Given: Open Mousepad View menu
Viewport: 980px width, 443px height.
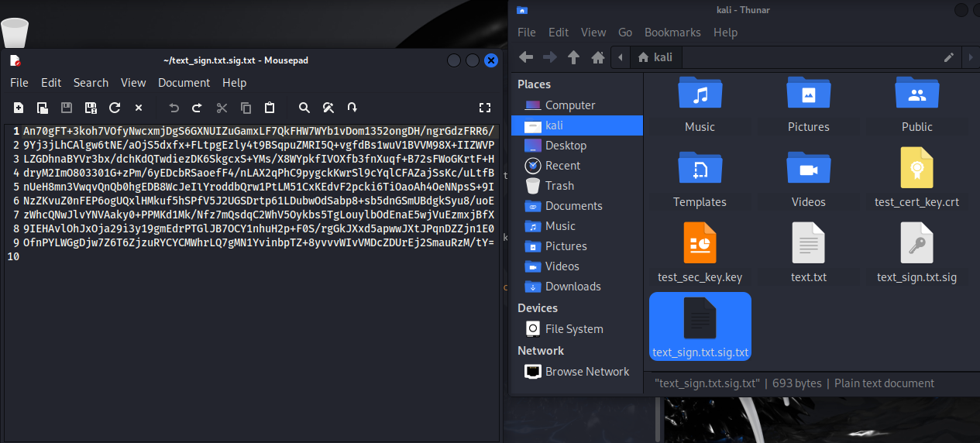Looking at the screenshot, I should point(133,83).
